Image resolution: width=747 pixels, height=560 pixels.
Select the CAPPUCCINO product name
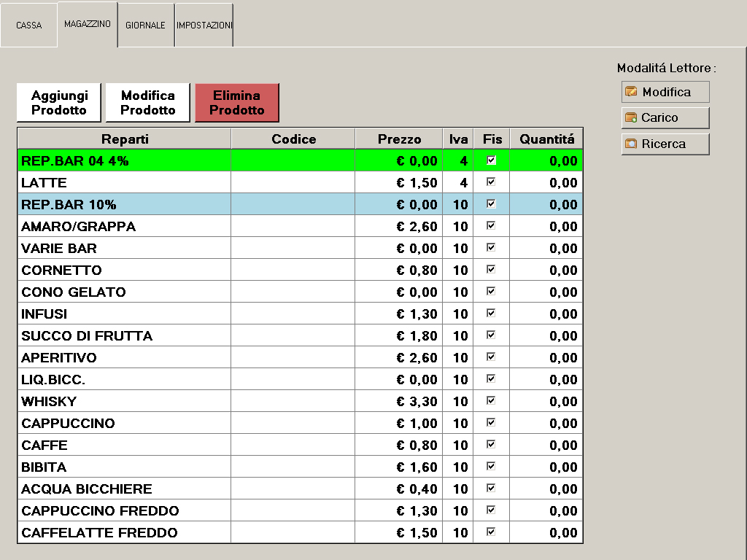[68, 424]
